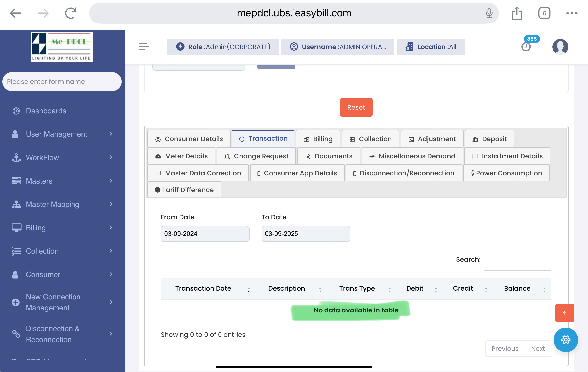Viewport: 588px width, 372px height.
Task: Open the notifications clock icon with 885 badge
Action: [x=526, y=46]
